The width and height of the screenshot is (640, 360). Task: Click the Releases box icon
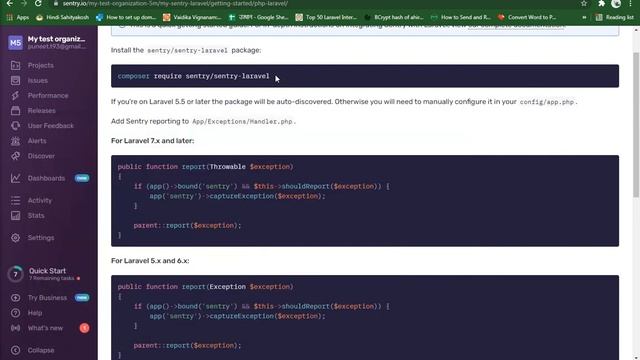[x=16, y=111]
